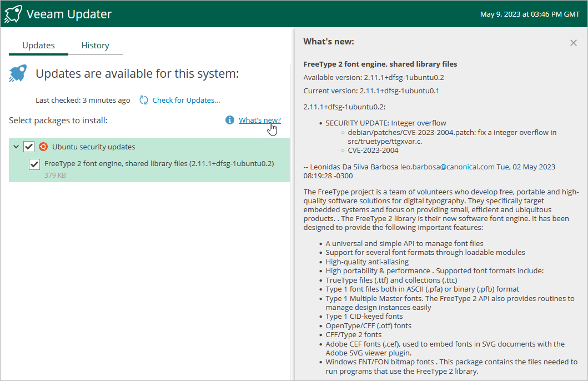
Task: Click the Available version line
Action: tap(374, 78)
